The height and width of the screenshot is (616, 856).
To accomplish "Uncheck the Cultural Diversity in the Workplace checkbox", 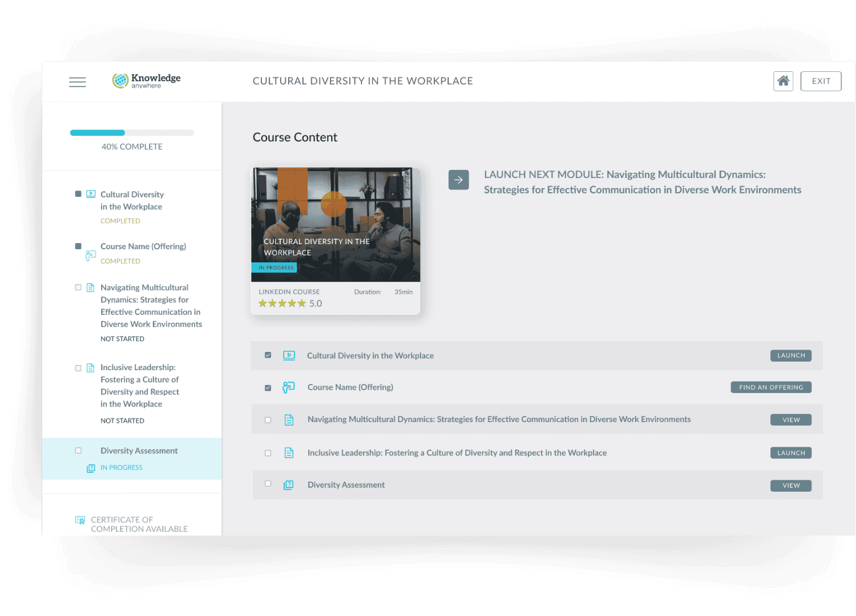I will (268, 355).
